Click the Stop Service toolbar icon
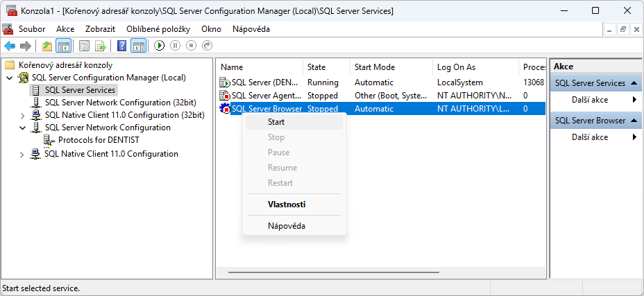Viewport: 644px width, 296px height. [x=191, y=46]
